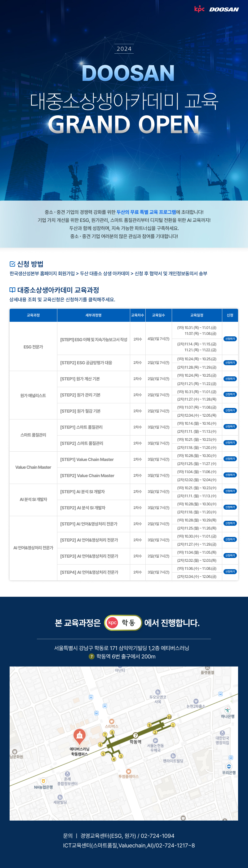Apply for [STEP1] AI 언어&영상처리 전문가

click(230, 524)
